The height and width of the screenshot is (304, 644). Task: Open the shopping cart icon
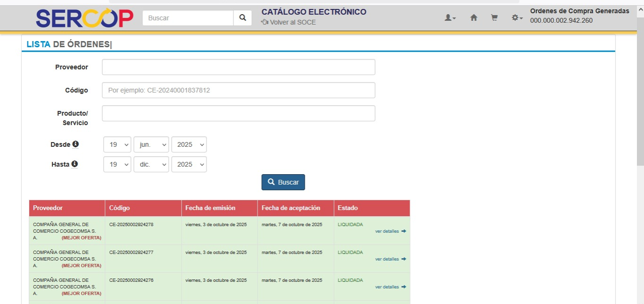[x=494, y=18]
